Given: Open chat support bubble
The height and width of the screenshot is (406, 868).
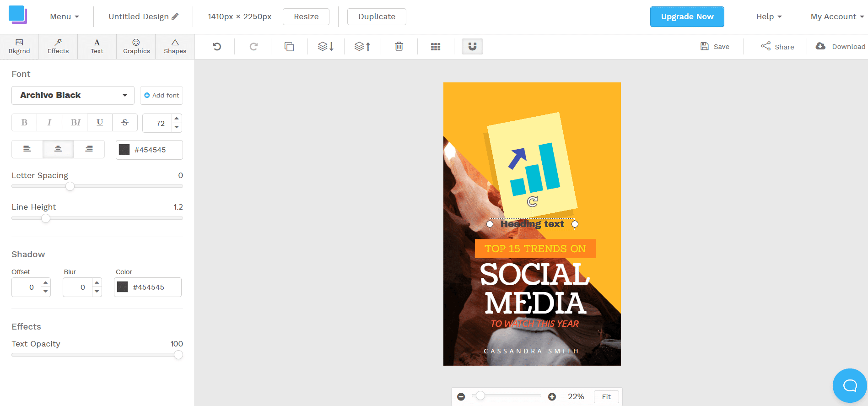Looking at the screenshot, I should [850, 385].
